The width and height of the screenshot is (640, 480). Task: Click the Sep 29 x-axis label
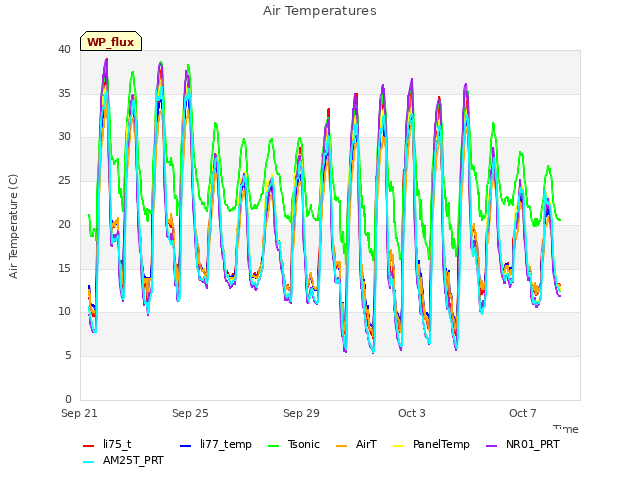click(301, 413)
